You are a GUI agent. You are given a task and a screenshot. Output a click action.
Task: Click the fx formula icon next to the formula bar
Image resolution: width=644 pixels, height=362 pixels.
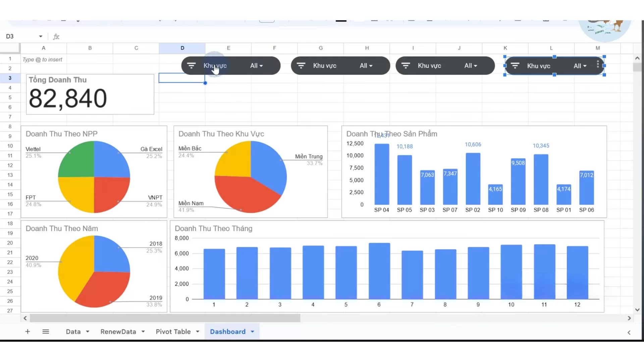coord(56,36)
